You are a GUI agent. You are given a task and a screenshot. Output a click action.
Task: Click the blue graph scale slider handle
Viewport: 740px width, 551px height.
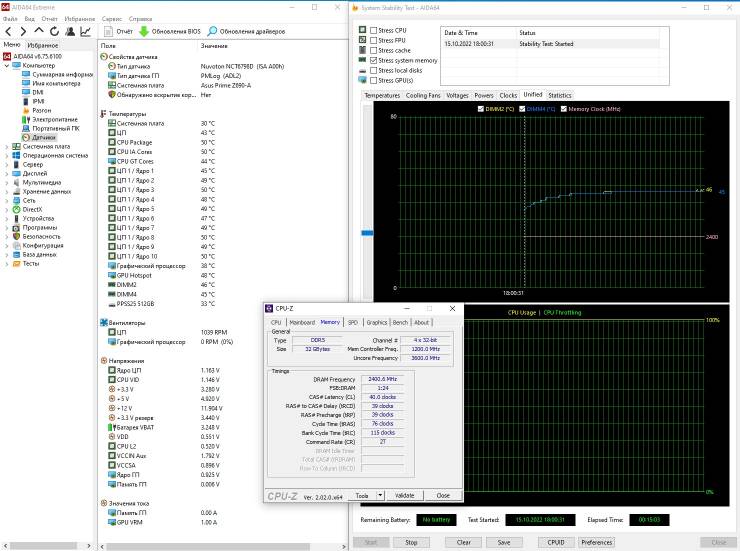pos(367,233)
